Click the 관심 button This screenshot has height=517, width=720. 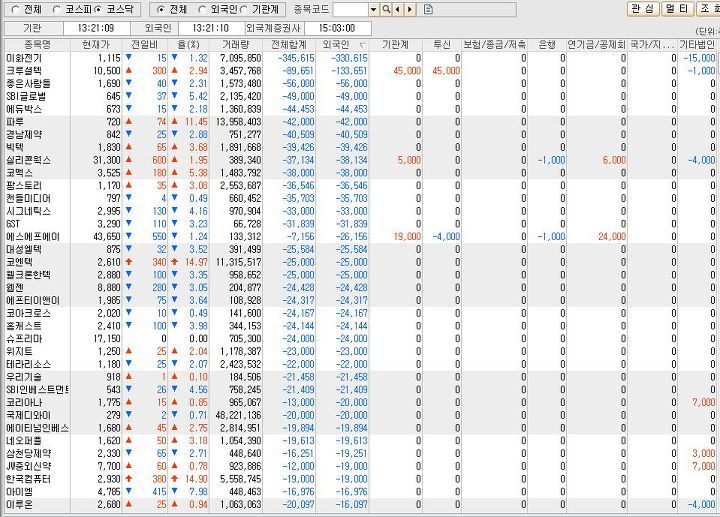pos(643,9)
